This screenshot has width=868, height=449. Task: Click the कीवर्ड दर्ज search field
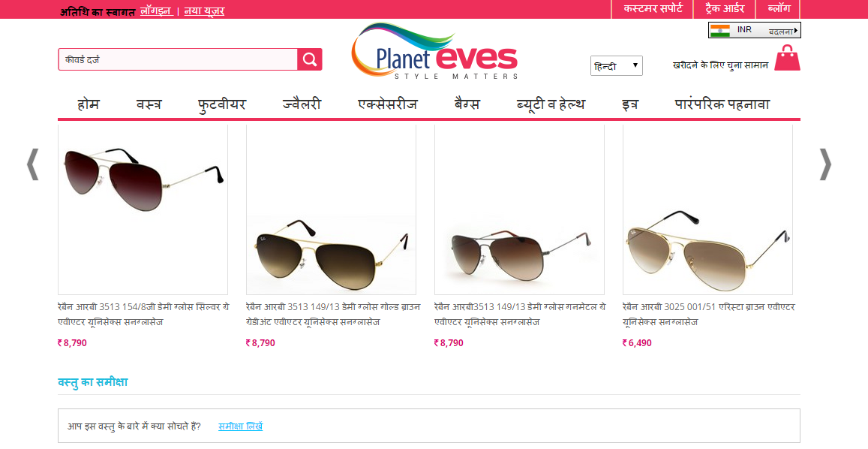pyautogui.click(x=178, y=59)
